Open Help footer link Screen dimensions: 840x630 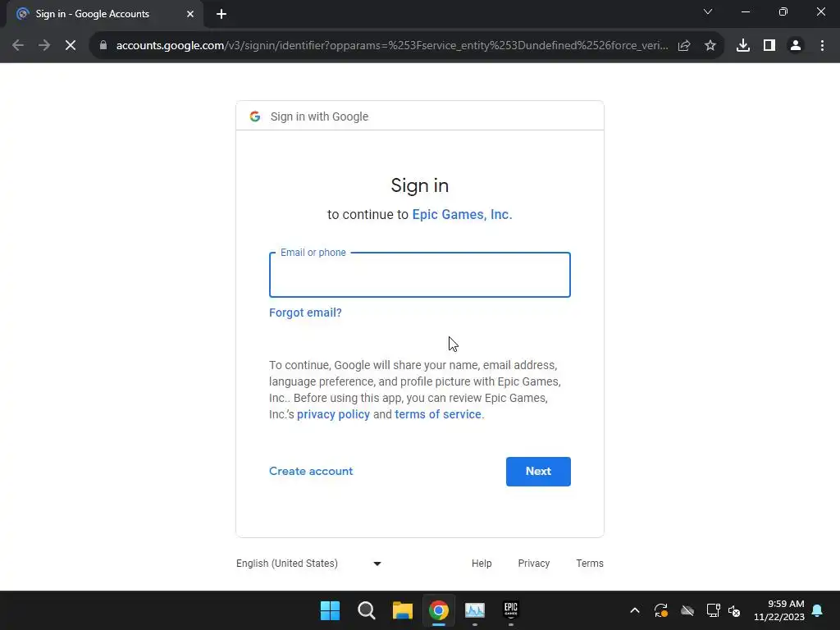click(x=482, y=564)
